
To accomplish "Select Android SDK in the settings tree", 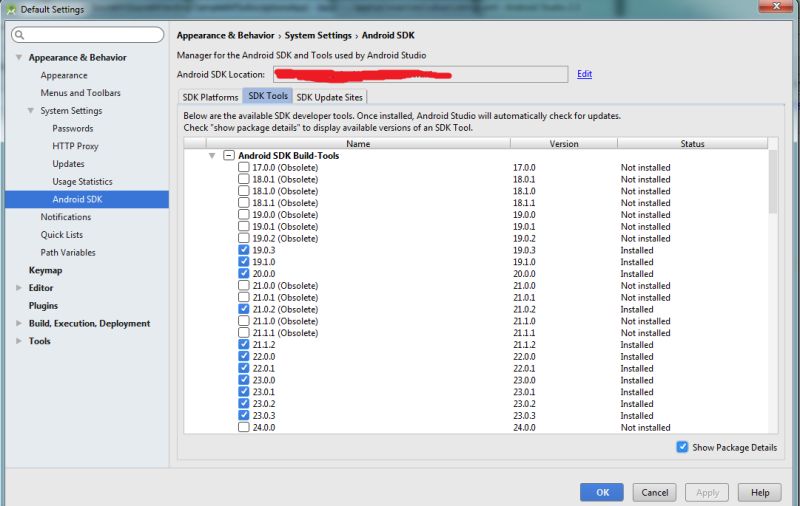I will (x=87, y=199).
